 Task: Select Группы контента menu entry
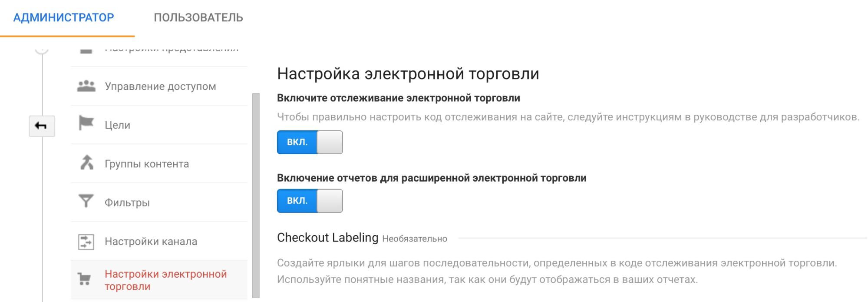click(147, 164)
